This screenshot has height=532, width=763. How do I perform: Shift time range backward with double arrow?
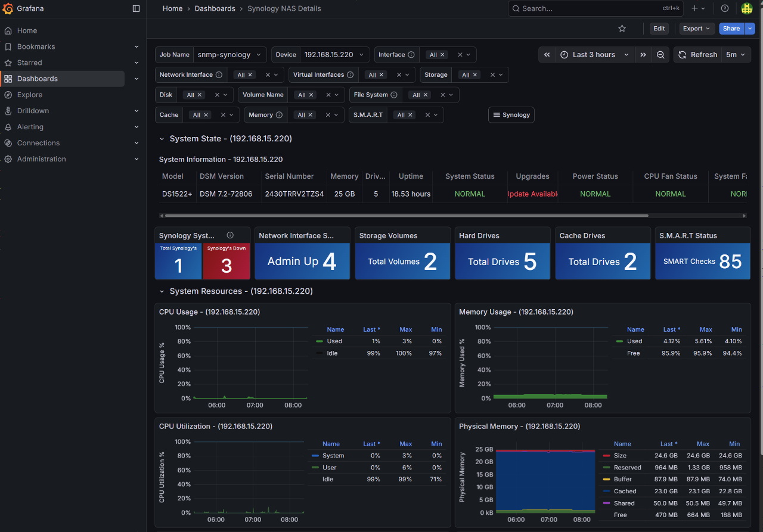point(547,55)
